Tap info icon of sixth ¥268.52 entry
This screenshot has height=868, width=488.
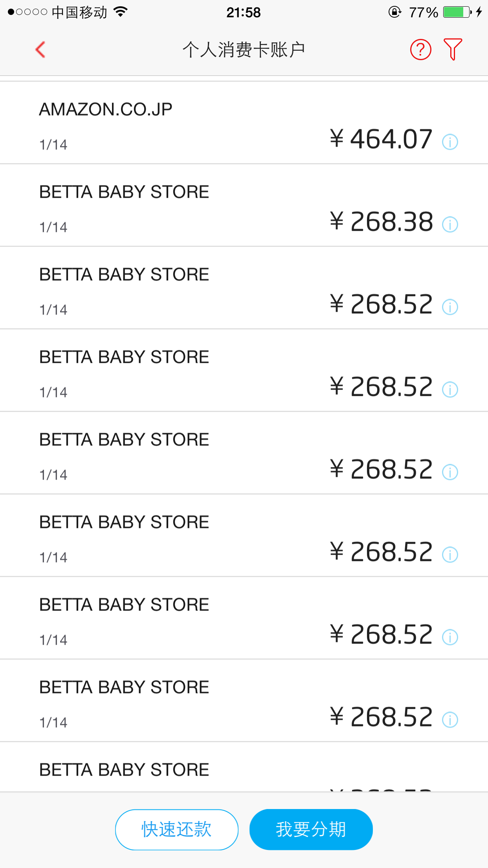pyautogui.click(x=450, y=720)
